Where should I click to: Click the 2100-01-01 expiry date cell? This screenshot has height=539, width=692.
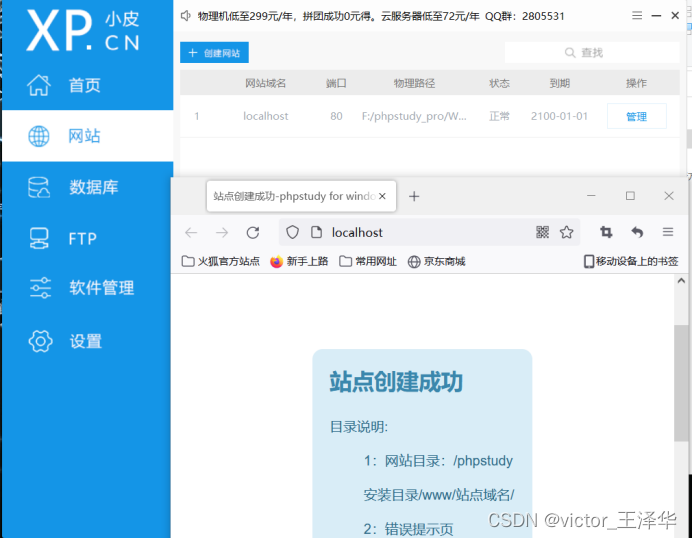click(559, 116)
